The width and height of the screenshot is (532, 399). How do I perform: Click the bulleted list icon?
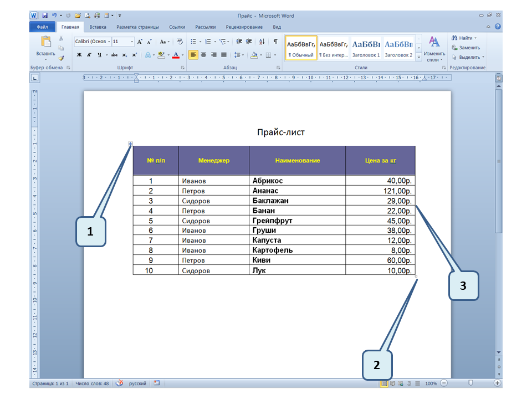(194, 42)
